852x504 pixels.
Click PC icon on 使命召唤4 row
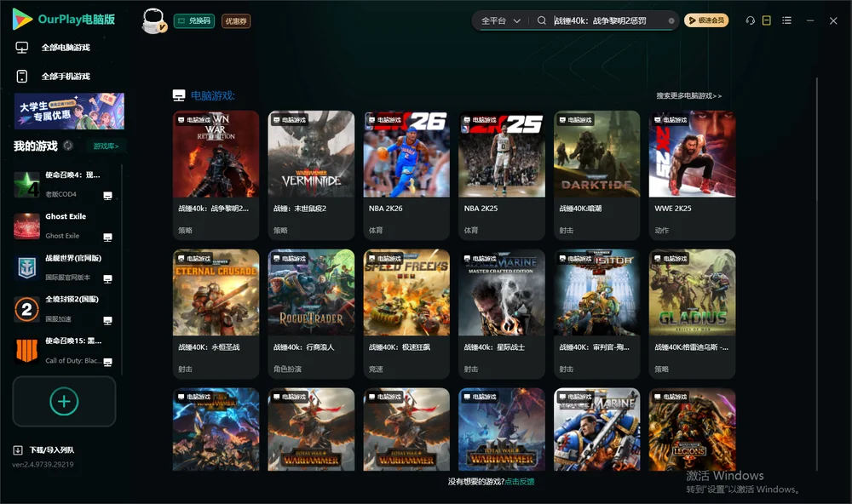tap(107, 196)
